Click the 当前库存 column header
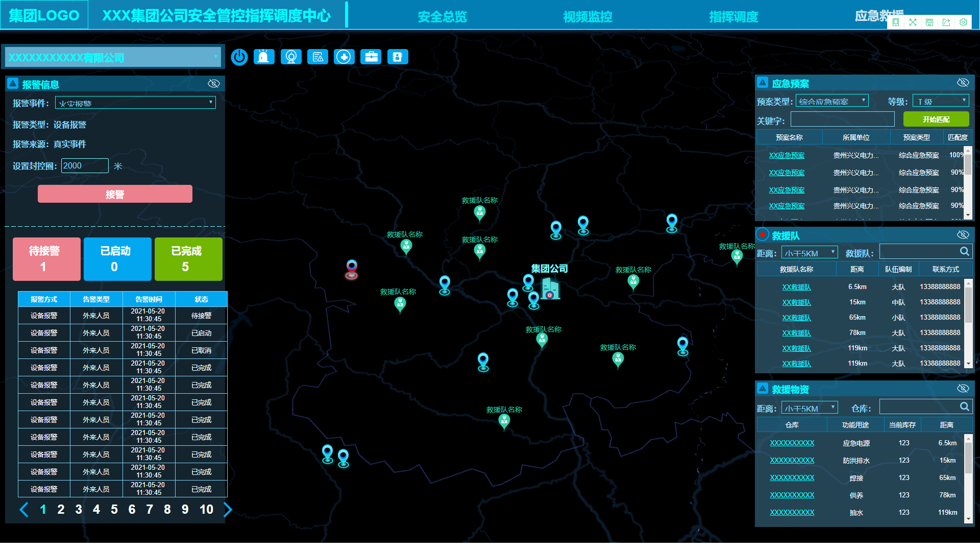980x551 pixels. coord(902,424)
